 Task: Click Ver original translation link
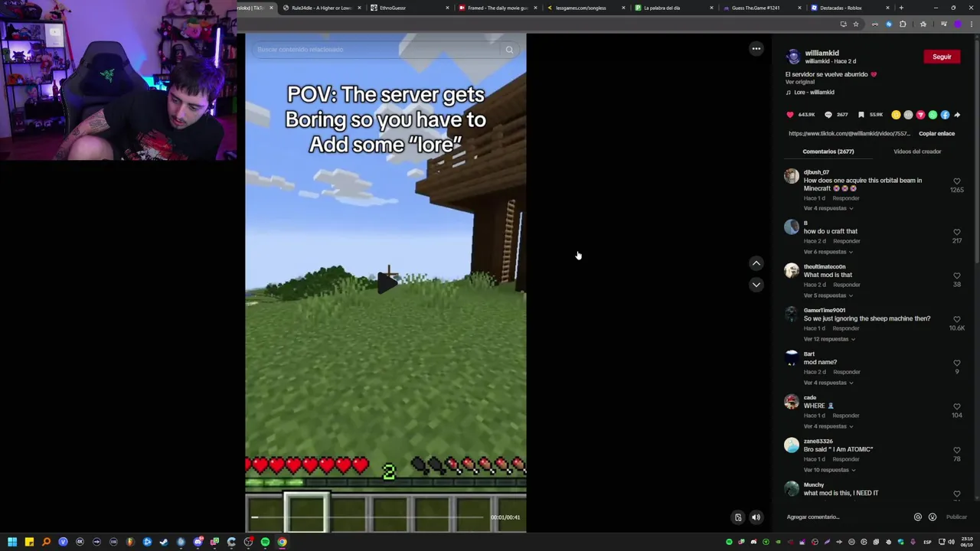click(800, 82)
